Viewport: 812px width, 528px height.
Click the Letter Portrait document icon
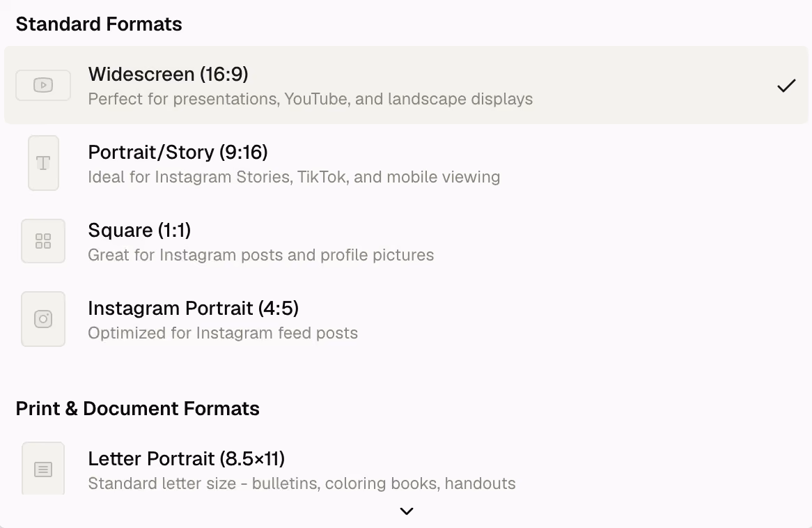pyautogui.click(x=43, y=469)
